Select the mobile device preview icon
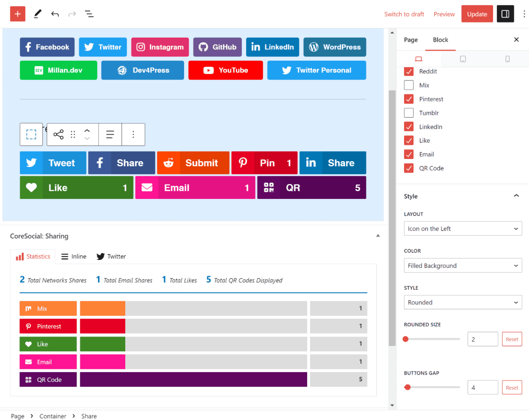This screenshot has height=420, width=529. click(x=507, y=59)
